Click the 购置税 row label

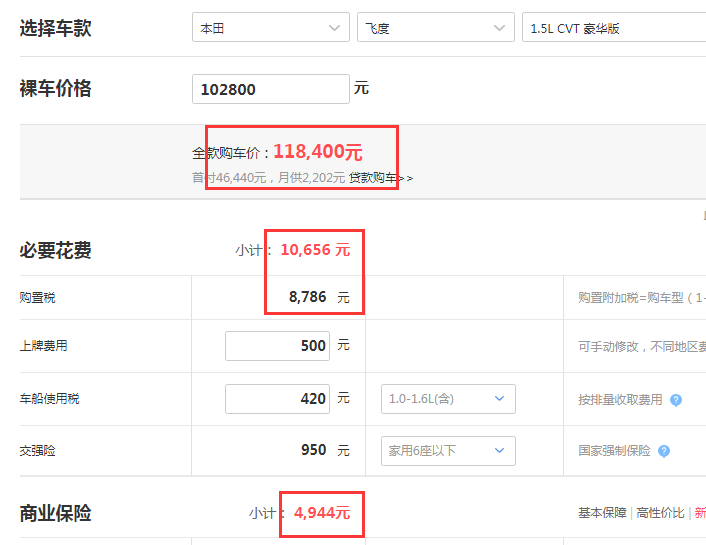37,298
